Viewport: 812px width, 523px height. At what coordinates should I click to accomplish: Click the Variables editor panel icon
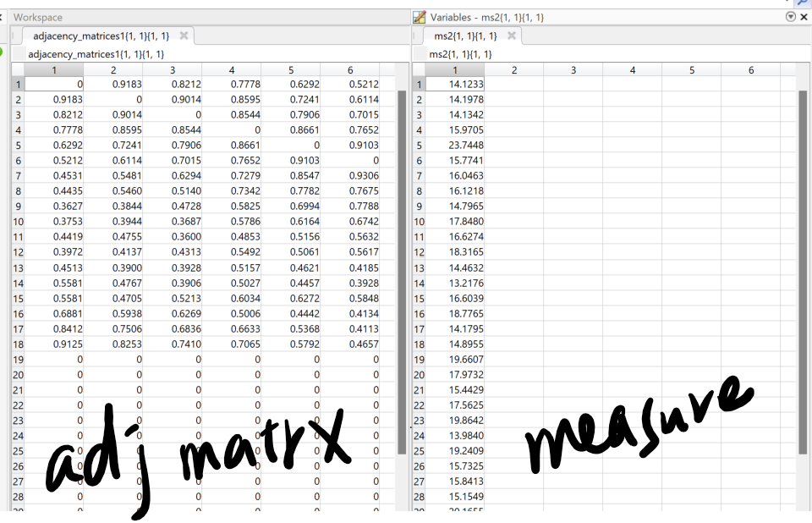click(x=419, y=17)
